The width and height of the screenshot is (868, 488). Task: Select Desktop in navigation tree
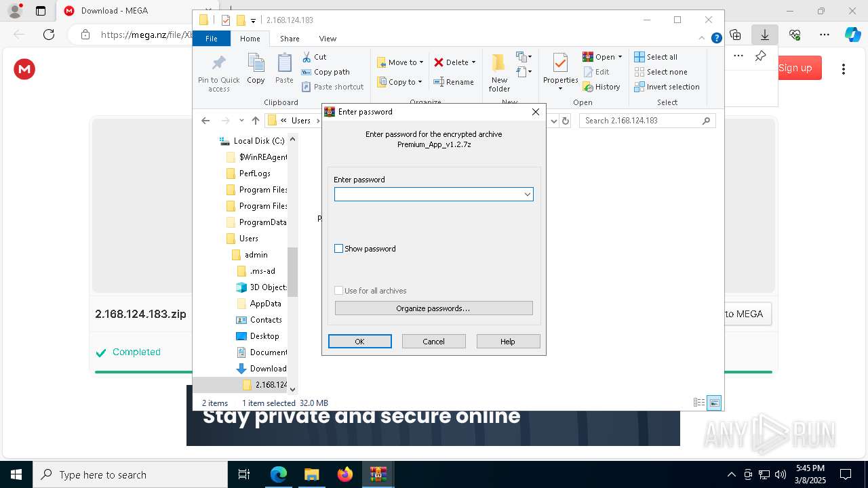point(258,336)
